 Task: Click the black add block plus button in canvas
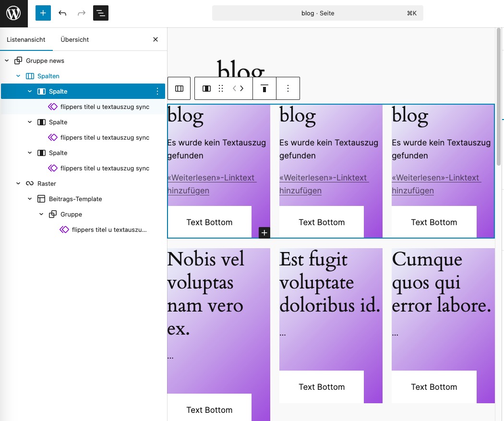pyautogui.click(x=264, y=233)
